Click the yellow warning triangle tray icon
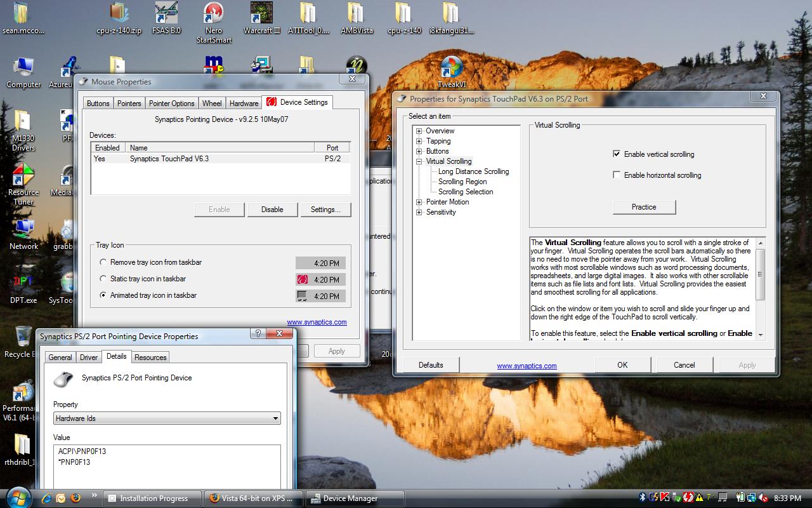Screen dimensions: 812x508 pyautogui.click(x=700, y=498)
